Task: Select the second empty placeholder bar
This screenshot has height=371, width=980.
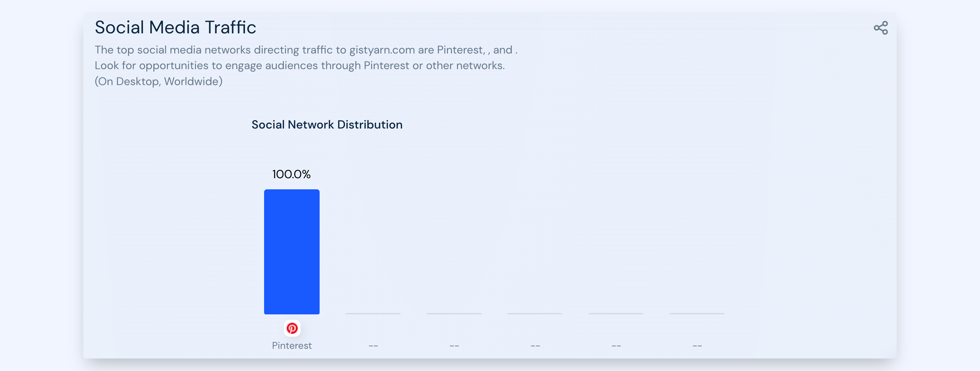Action: pos(454,313)
